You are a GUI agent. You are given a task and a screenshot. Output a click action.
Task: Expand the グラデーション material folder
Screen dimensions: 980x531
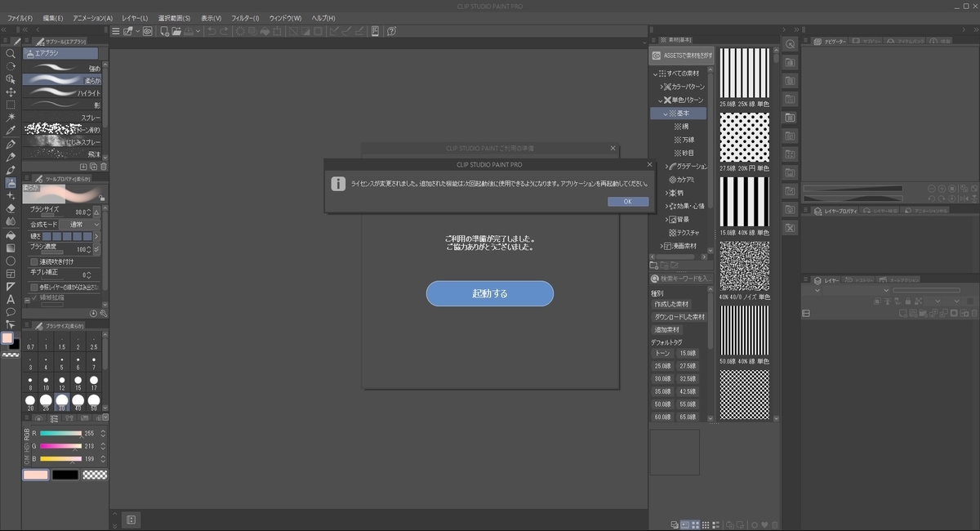668,166
